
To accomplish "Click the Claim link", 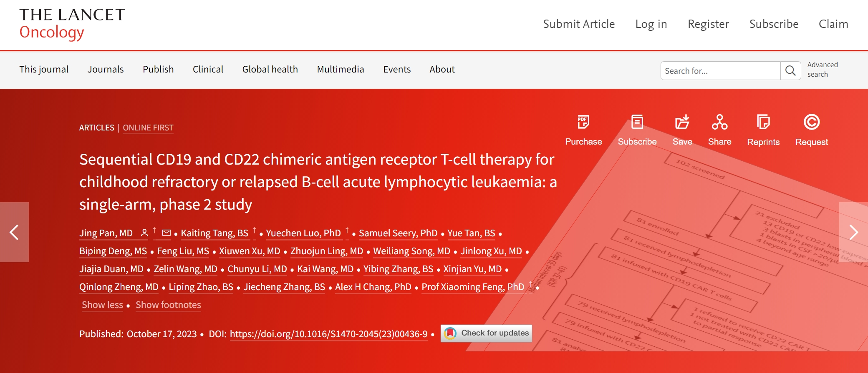I will (833, 24).
